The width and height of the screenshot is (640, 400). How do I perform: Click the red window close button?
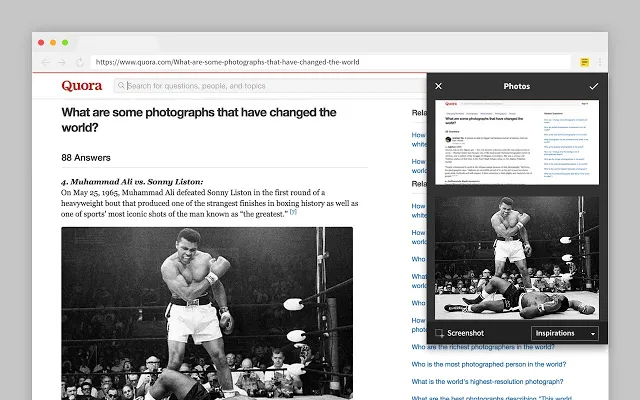(41, 42)
